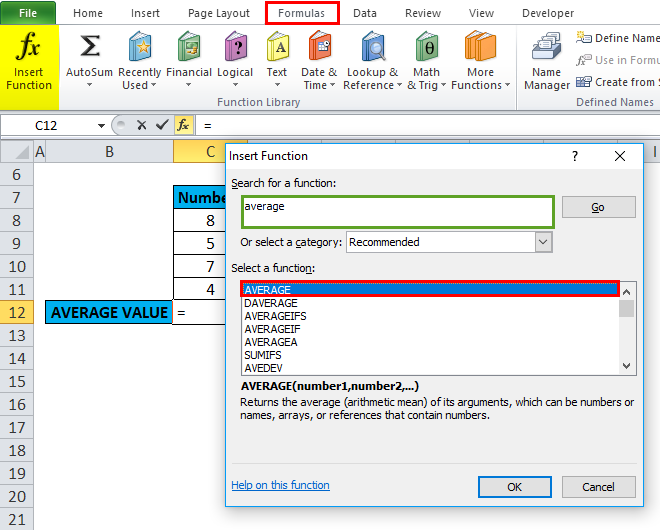660x530 pixels.
Task: Open Help on this function link
Action: click(280, 485)
